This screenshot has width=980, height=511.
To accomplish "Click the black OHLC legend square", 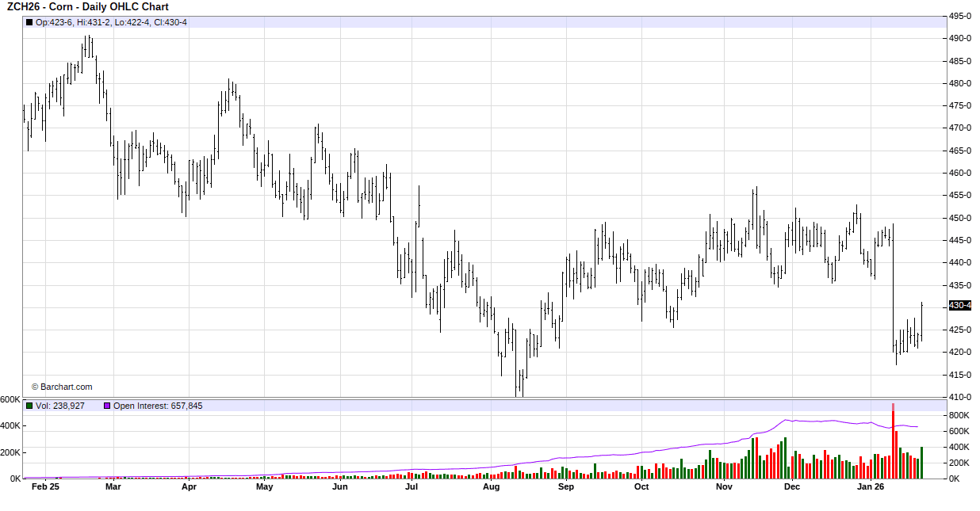I will coord(30,22).
